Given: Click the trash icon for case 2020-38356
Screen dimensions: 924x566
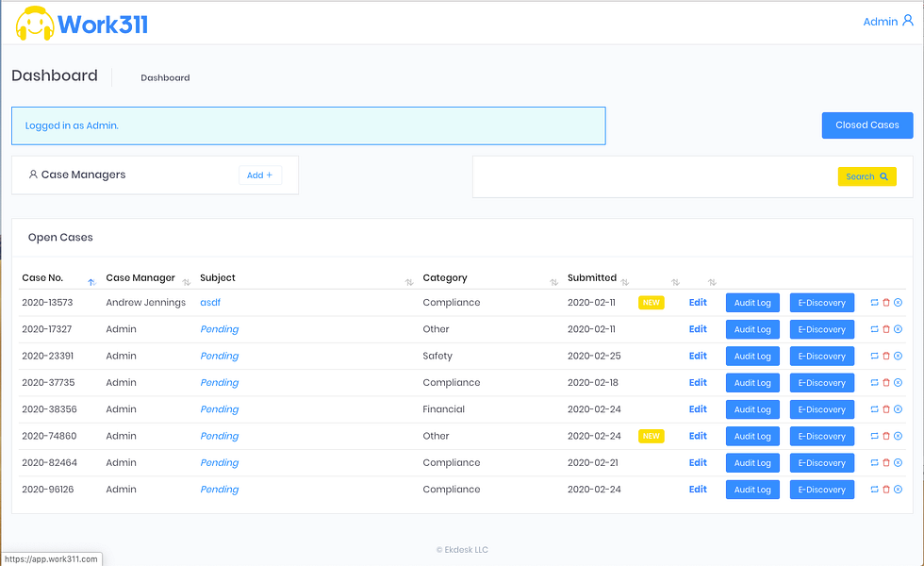Looking at the screenshot, I should click(886, 409).
